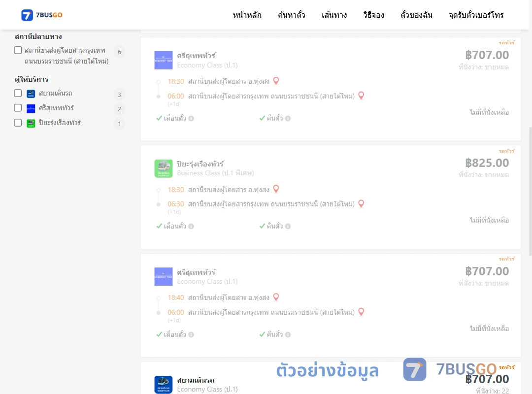The height and width of the screenshot is (394, 532).
Task: Click the ฿825.00 price text
Action: 487,163
